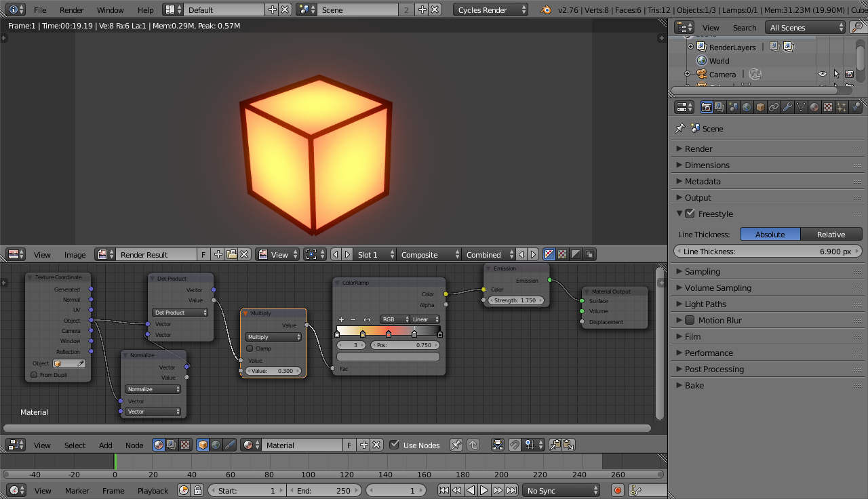Screen dimensions: 868x499
Task: Open the Texture checker properties tab
Action: point(828,107)
